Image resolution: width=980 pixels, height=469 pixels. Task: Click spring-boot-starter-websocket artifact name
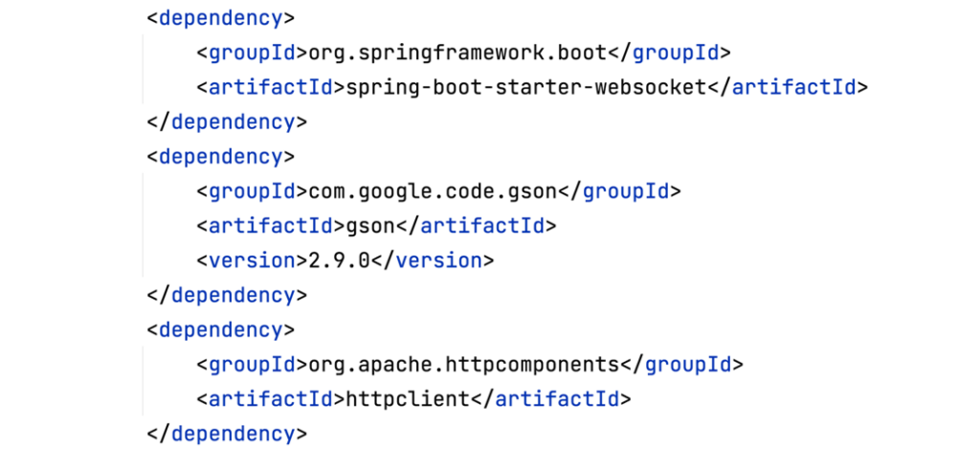[526, 88]
